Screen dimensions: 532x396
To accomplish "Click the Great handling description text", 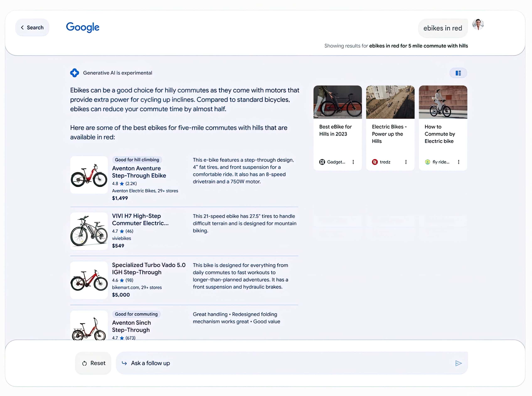I will pos(236,318).
